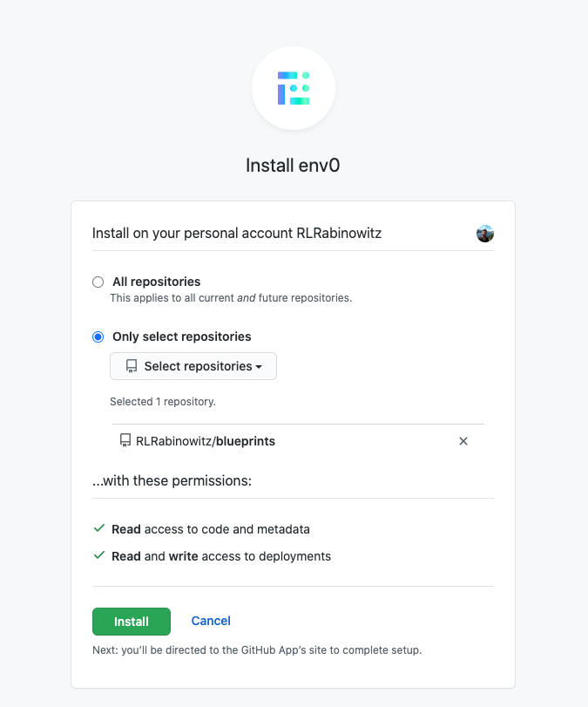Image resolution: width=588 pixels, height=707 pixels.
Task: Click the RLRabinowitz profile avatar
Action: [x=484, y=233]
